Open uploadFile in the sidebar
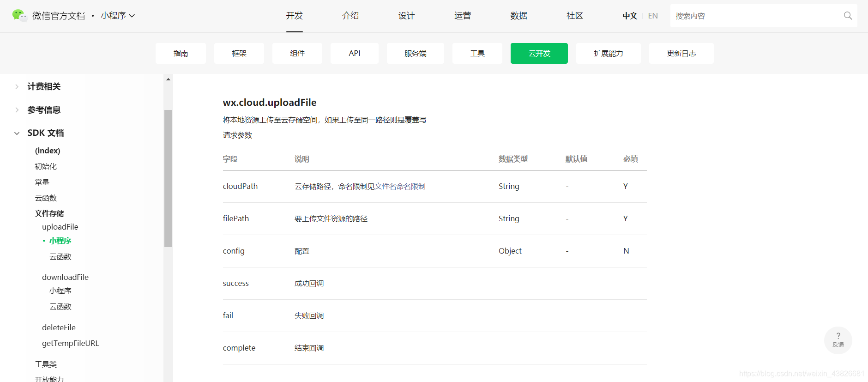The height and width of the screenshot is (382, 868). [x=60, y=227]
